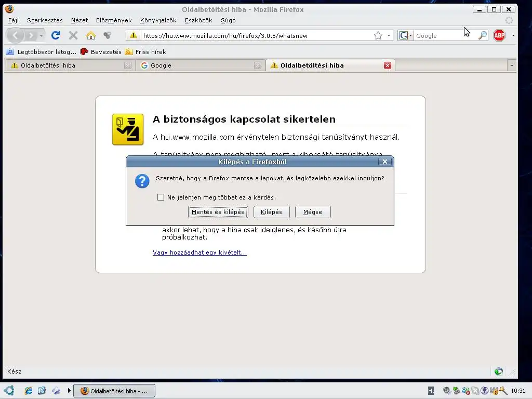Open the Könyvjelzők menu
532x399 pixels.
[158, 20]
